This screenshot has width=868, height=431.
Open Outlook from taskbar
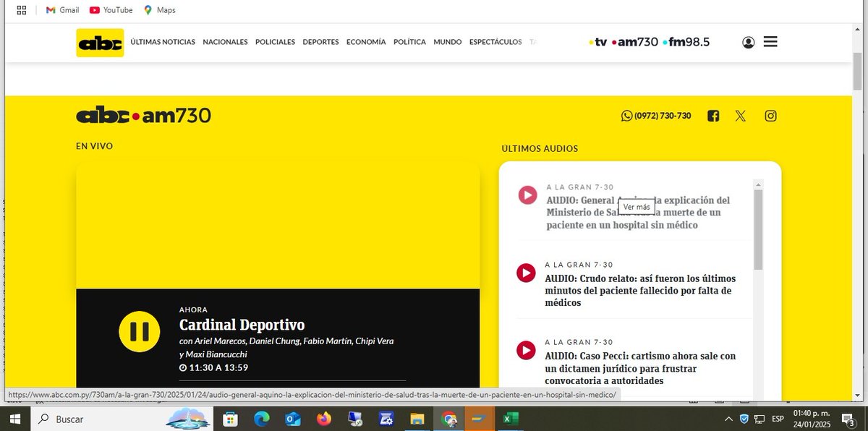point(292,419)
